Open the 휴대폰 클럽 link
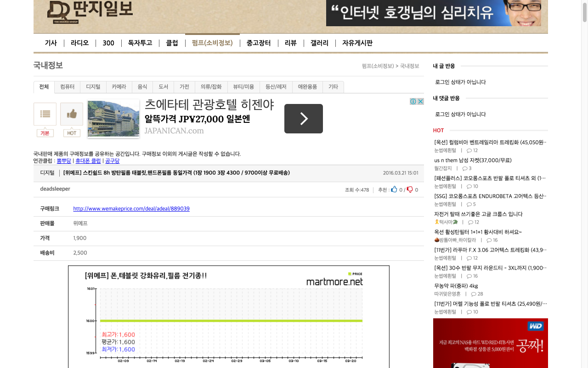 (x=88, y=161)
